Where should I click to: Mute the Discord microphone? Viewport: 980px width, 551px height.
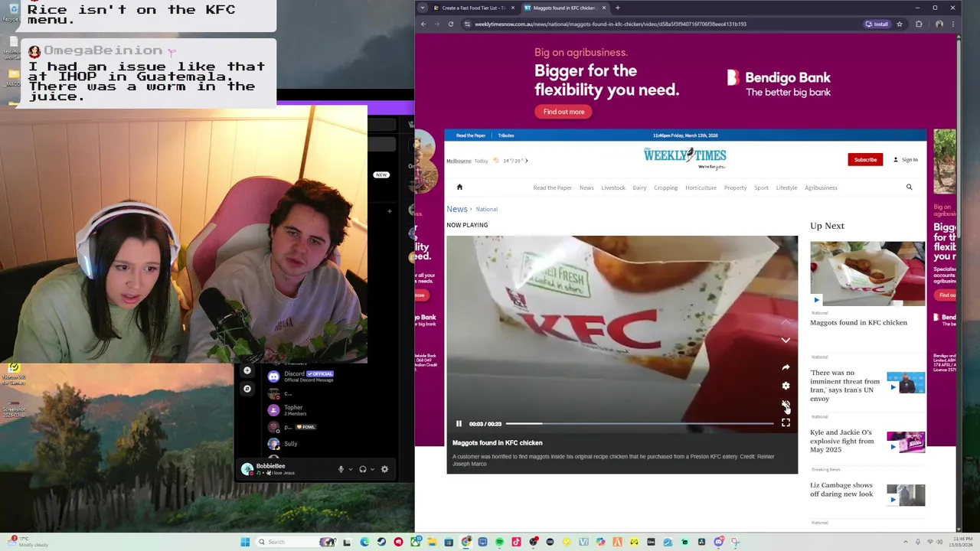tap(341, 469)
